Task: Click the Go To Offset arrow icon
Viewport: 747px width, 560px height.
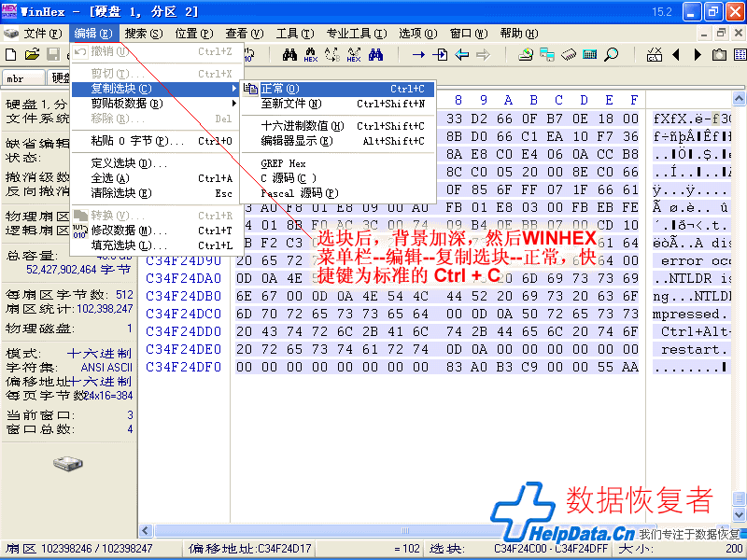Action: [418, 55]
